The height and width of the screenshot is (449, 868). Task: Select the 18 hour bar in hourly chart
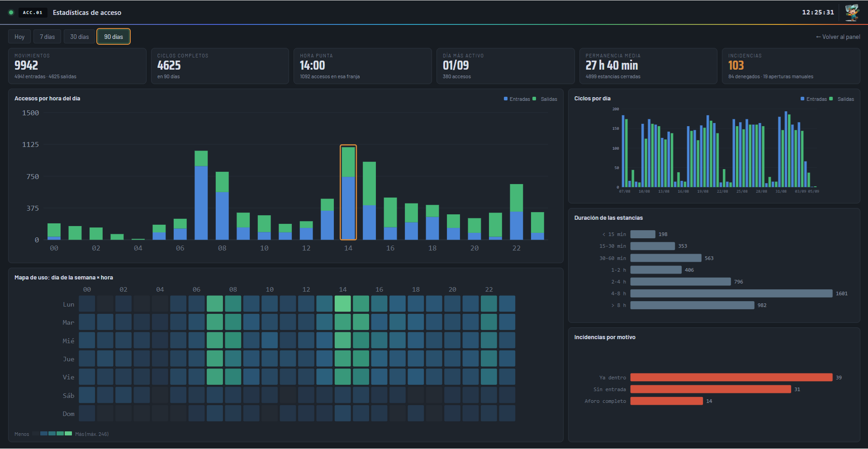432,222
